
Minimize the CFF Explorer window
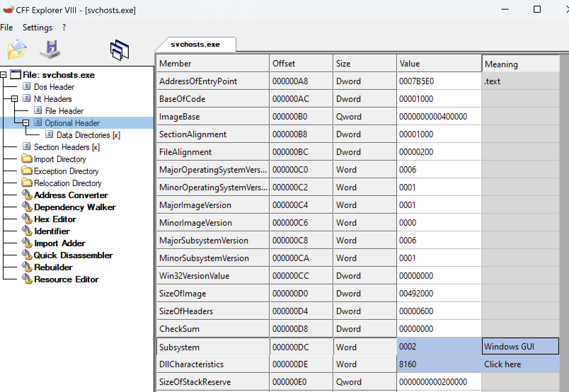point(505,9)
